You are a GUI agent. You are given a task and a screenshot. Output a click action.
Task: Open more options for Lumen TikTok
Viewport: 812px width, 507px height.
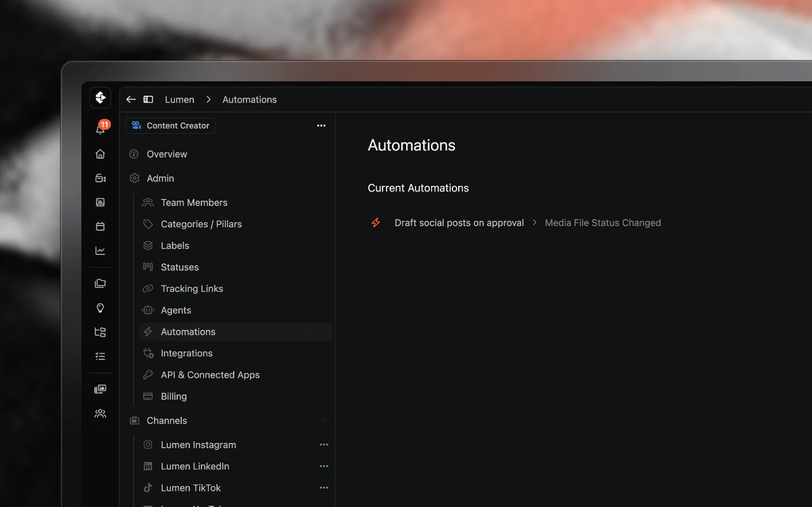click(324, 488)
